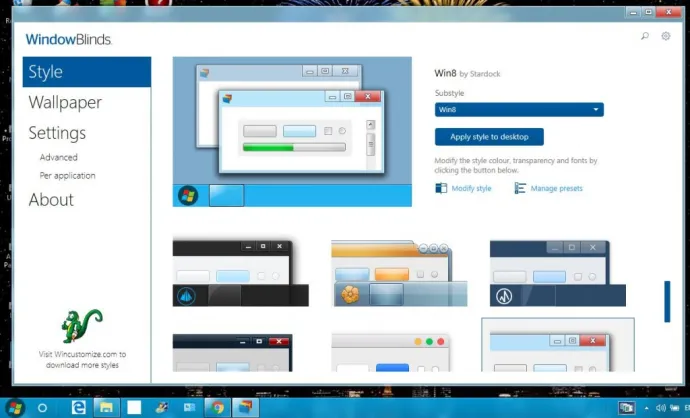The width and height of the screenshot is (690, 418).
Task: Open Chrome from the taskbar
Action: 217,407
